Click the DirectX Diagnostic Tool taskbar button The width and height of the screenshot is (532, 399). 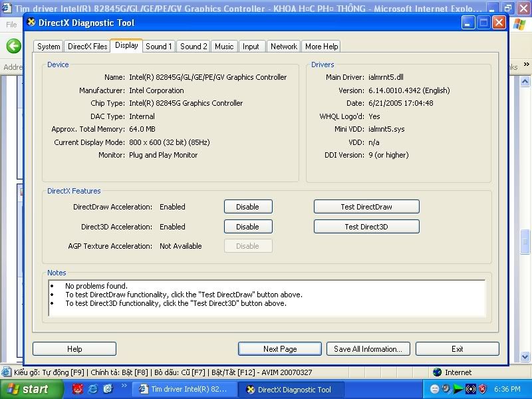point(291,389)
